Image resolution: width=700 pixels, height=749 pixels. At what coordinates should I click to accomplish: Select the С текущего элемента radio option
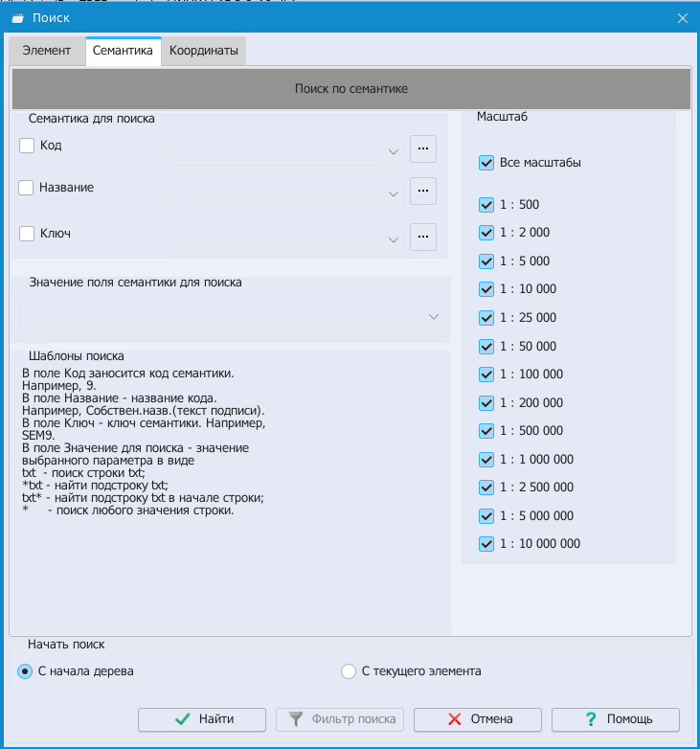pyautogui.click(x=349, y=671)
